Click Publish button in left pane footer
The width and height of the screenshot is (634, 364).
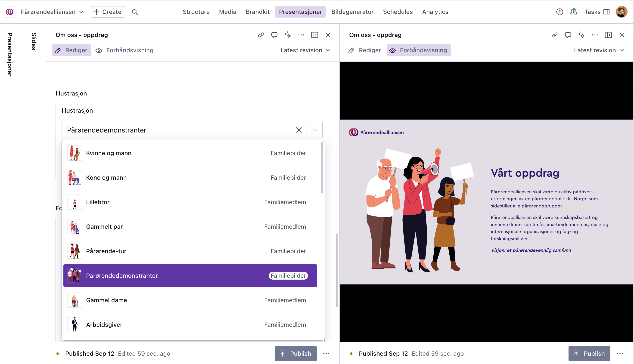[296, 354]
